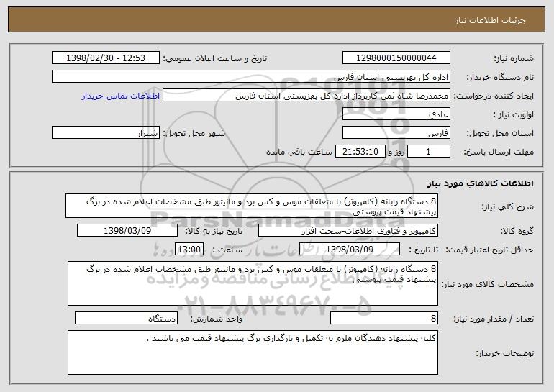Select the section heading اطلاعات کالاهای مورد نیاز
Image resolution: width=554 pixels, height=392 pixels.
click(480, 183)
